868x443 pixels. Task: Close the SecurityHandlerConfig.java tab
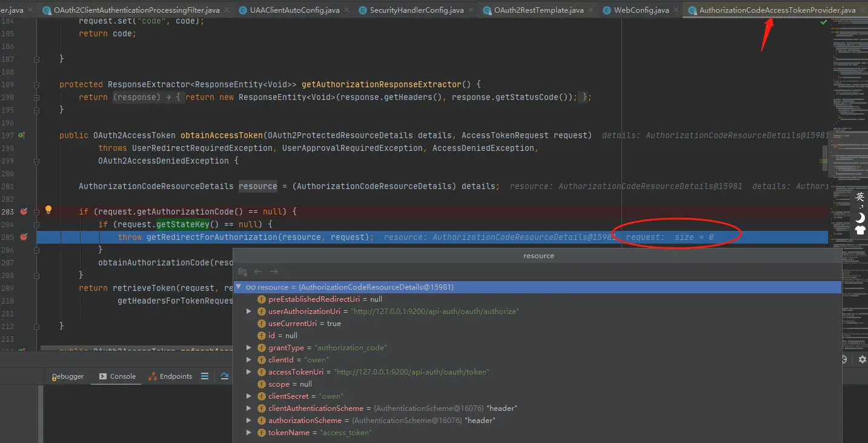pyautogui.click(x=471, y=10)
